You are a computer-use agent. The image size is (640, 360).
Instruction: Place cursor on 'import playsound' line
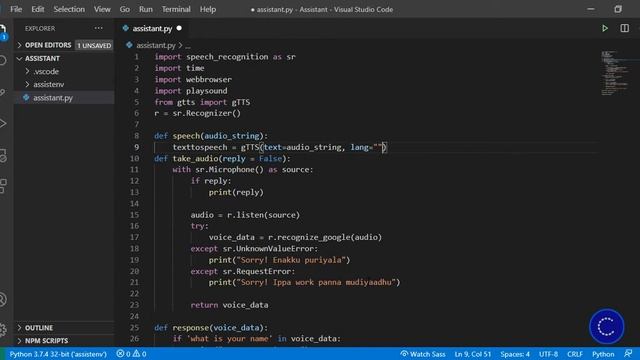[191, 91]
